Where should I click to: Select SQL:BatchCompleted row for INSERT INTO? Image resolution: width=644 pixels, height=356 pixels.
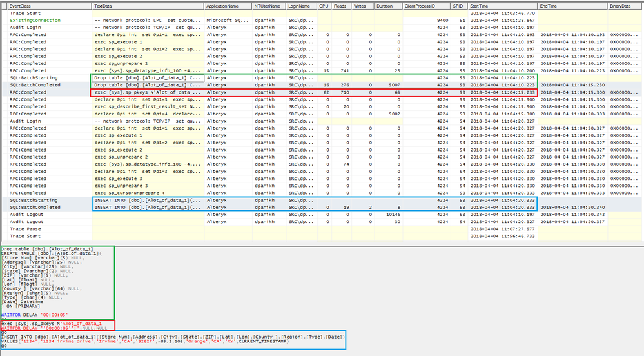(322, 207)
